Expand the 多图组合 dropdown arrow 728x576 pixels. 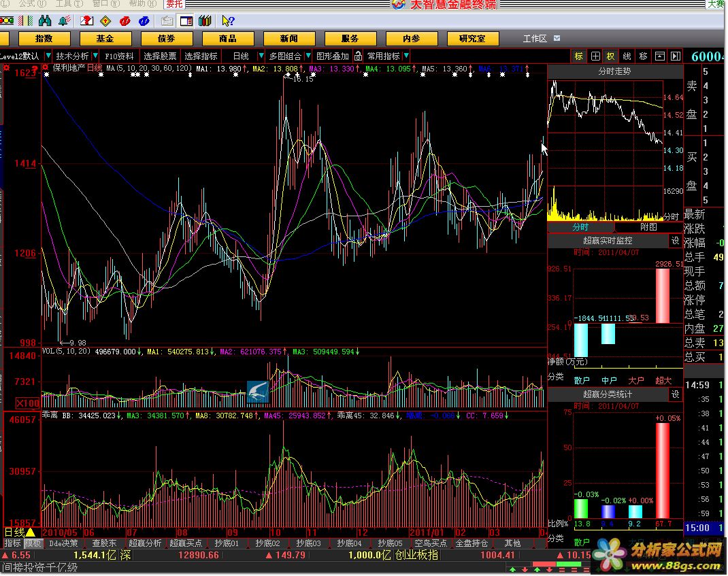308,56
